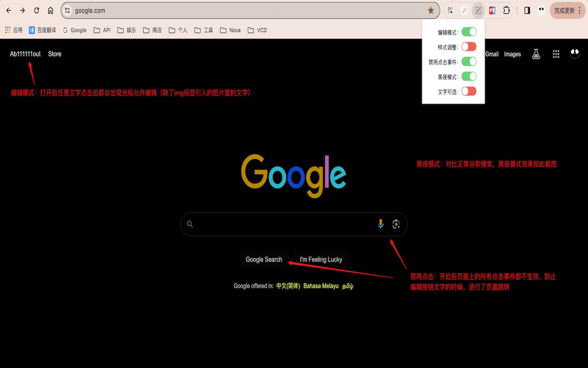This screenshot has height=368, width=588.
Task: Turn on the 文字可选 toggle
Action: pyautogui.click(x=469, y=91)
